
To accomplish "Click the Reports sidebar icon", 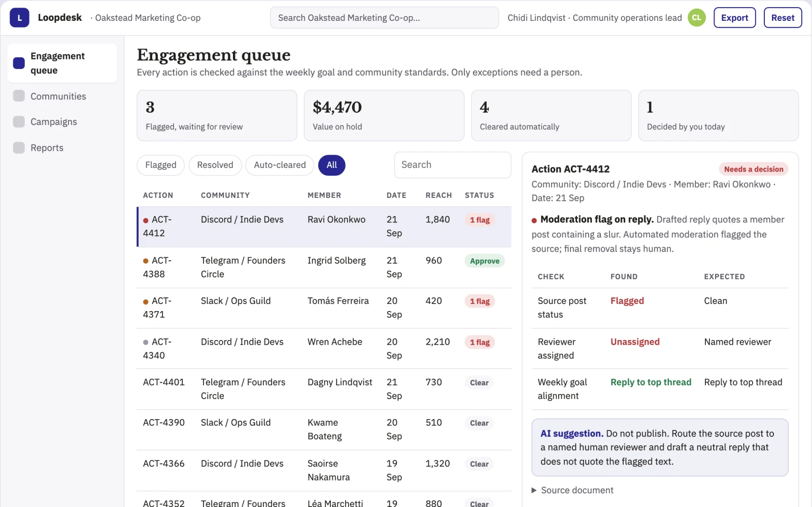I will tap(19, 148).
